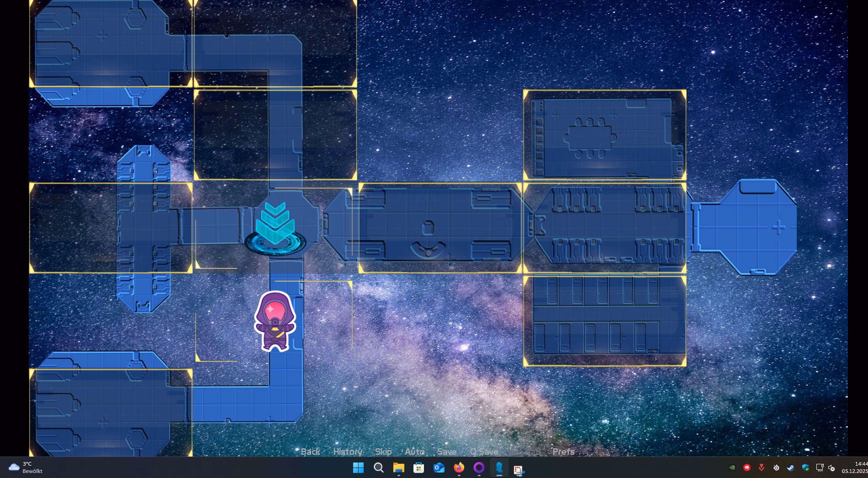Screen dimensions: 868x478
Task: Click the purple hooded character sticker
Action: click(x=275, y=321)
